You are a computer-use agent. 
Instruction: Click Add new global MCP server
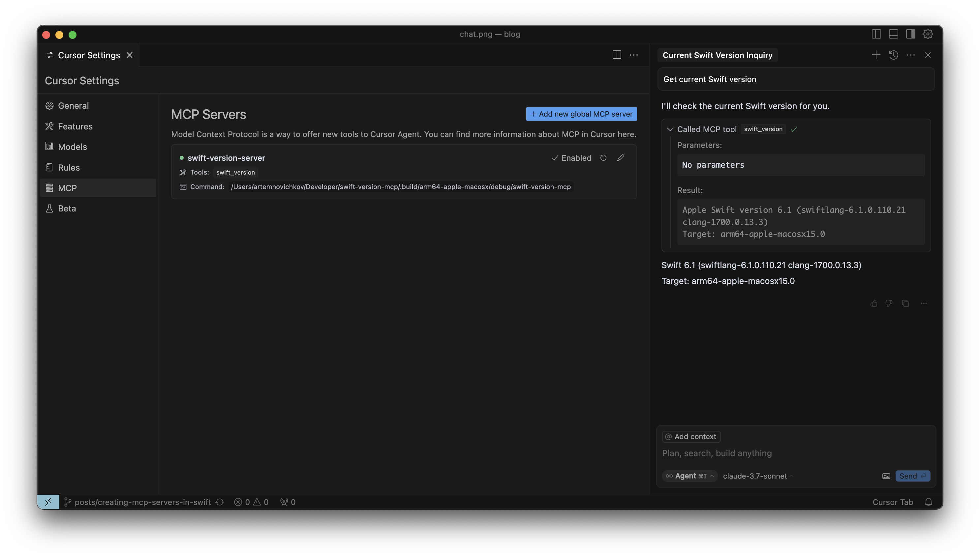point(581,114)
